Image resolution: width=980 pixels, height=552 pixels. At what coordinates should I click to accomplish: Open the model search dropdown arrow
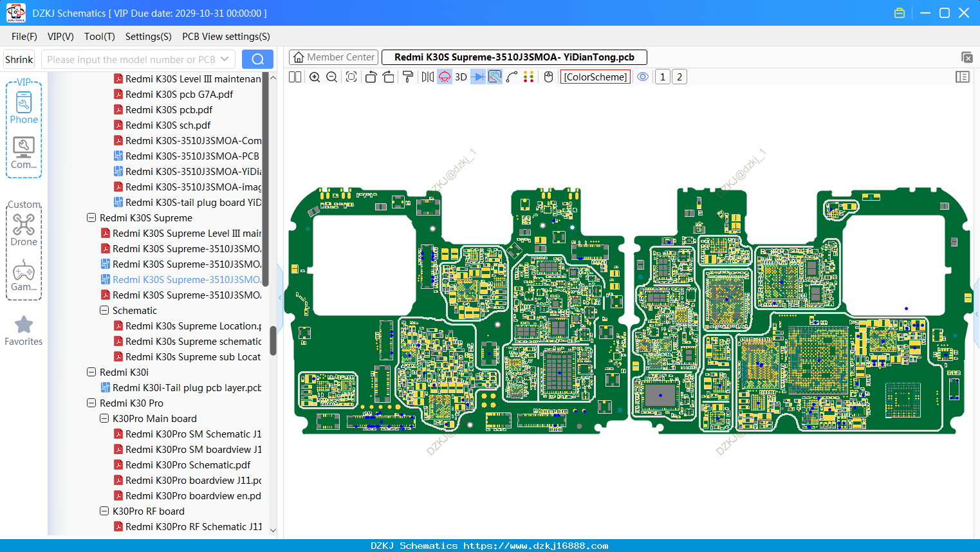pyautogui.click(x=225, y=59)
